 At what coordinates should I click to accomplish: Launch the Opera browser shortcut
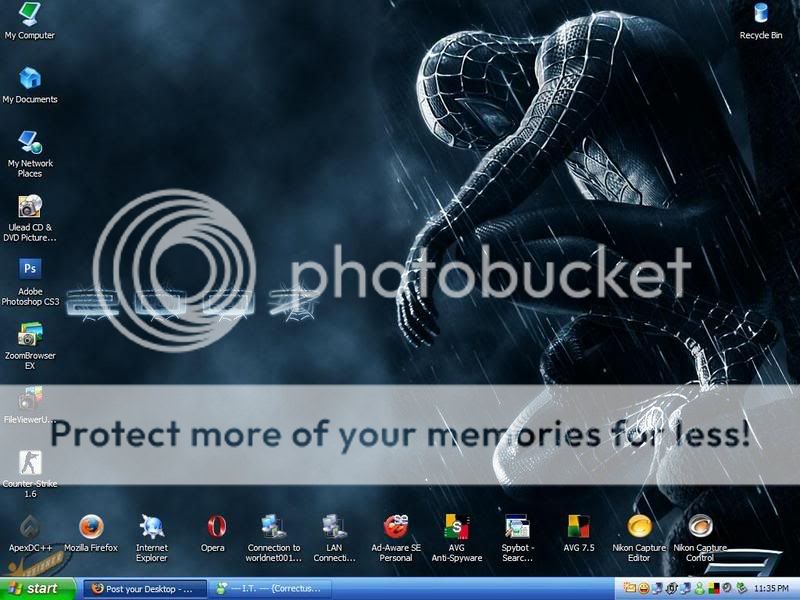pyautogui.click(x=212, y=533)
